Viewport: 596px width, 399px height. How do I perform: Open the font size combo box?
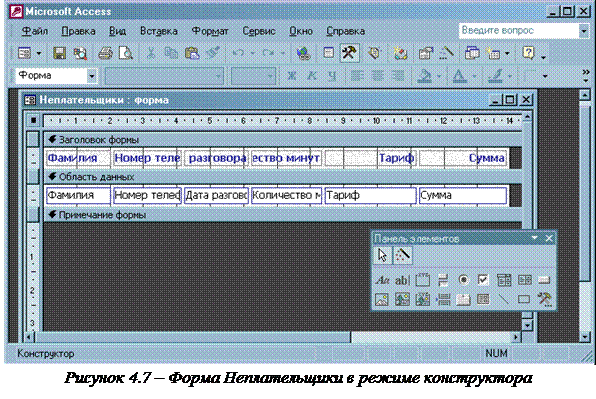tap(253, 76)
